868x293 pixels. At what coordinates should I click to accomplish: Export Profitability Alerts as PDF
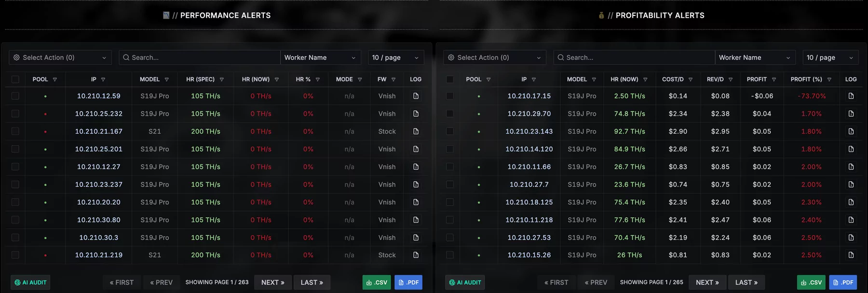843,282
